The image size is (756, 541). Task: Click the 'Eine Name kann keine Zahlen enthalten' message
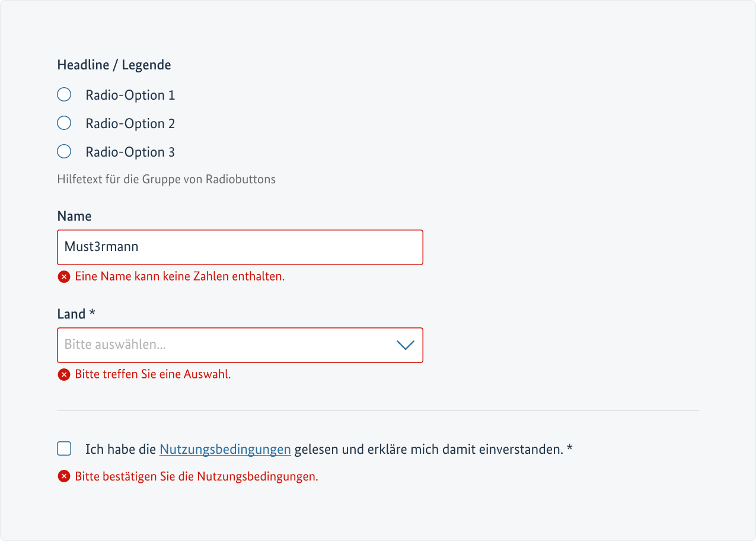(180, 276)
